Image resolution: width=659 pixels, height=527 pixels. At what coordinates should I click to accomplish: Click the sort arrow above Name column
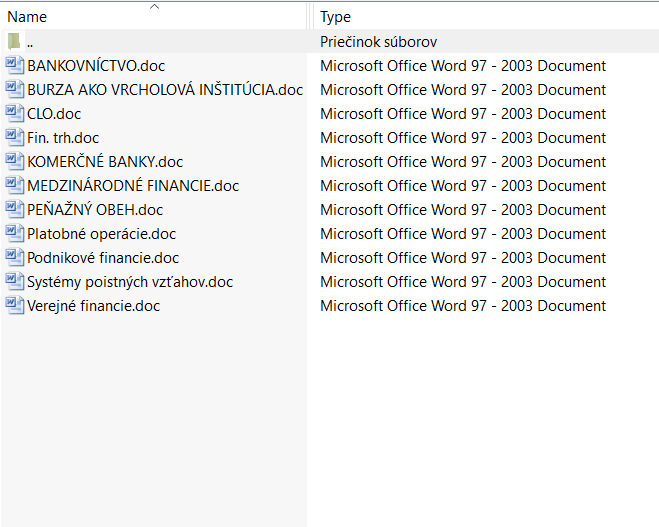coord(154,7)
